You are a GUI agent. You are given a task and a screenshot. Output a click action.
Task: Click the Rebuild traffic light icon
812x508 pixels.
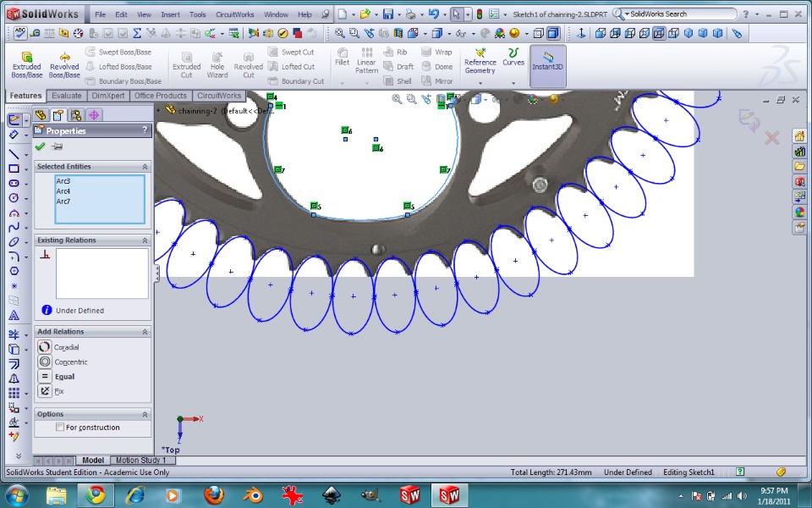click(479, 14)
